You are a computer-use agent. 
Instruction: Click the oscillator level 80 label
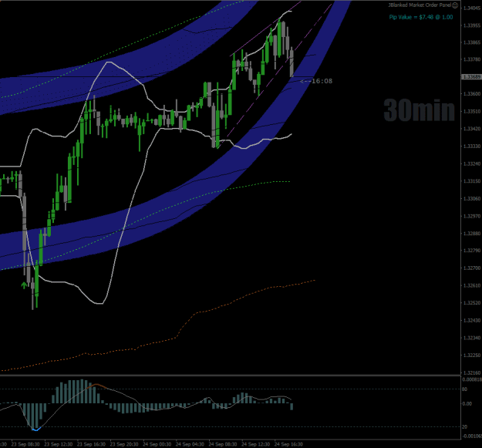(464, 389)
